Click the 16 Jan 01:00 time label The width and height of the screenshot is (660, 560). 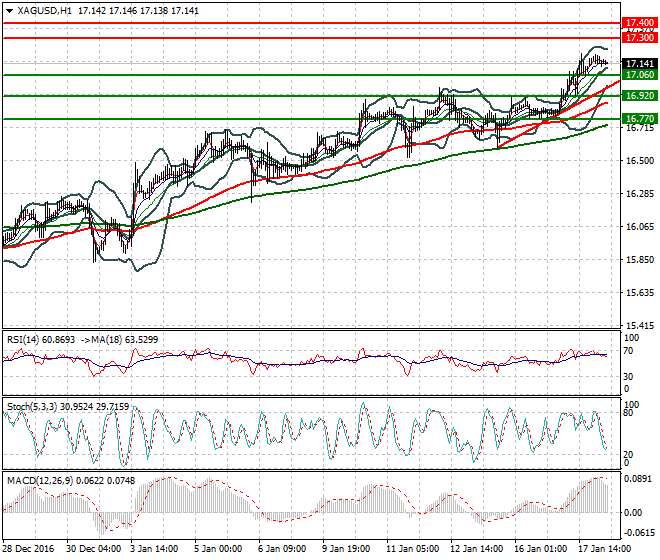(540, 549)
